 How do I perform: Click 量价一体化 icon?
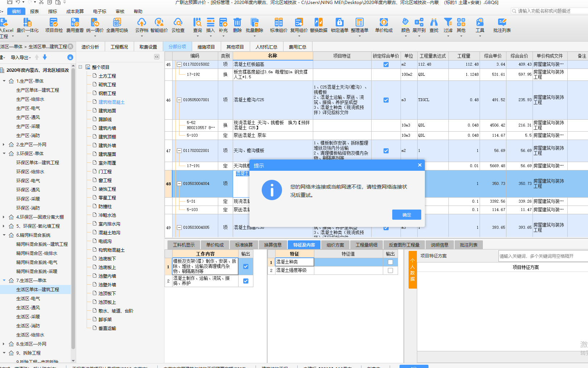tap(28, 25)
